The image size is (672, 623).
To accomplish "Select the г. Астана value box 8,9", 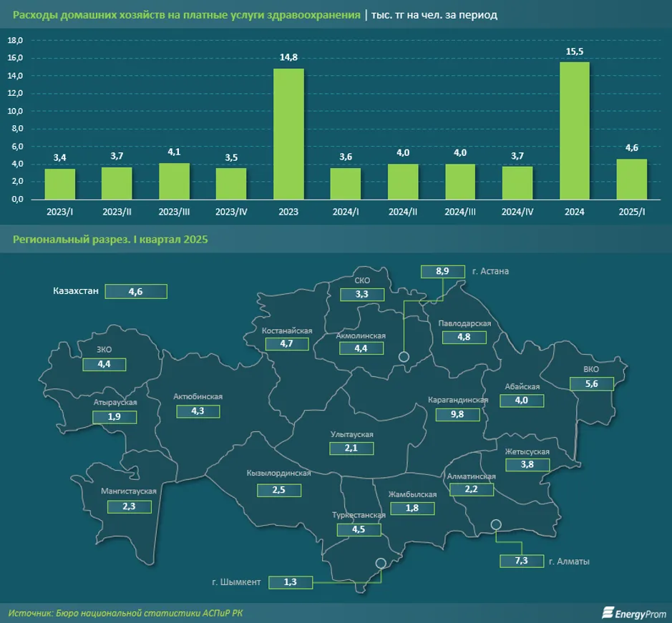I will click(x=442, y=271).
